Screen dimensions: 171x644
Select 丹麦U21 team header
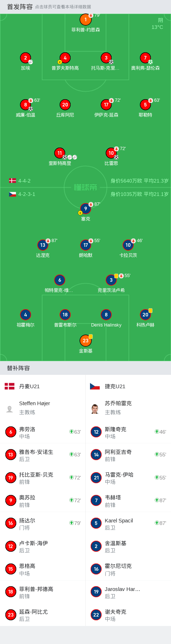(x=43, y=386)
